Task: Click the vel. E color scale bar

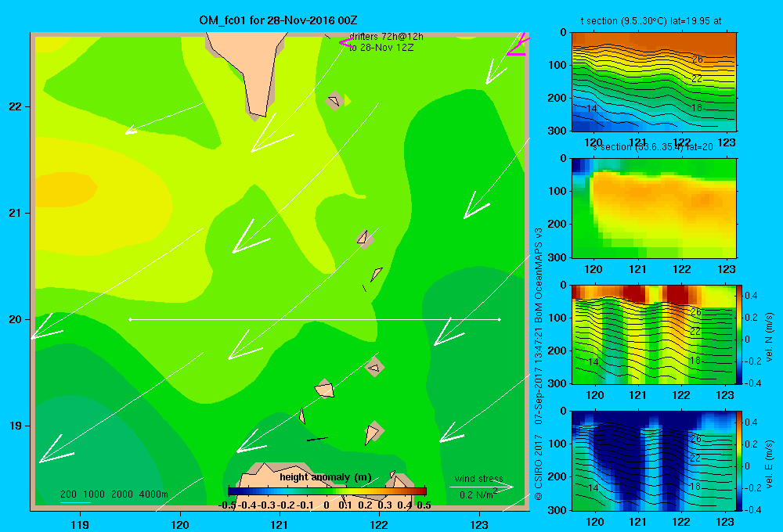Action: [x=740, y=461]
